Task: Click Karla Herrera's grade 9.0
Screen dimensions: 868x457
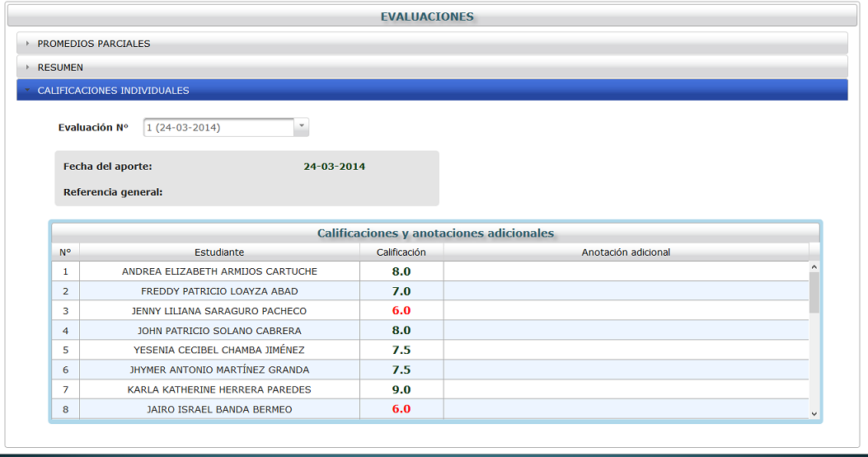Action: (x=401, y=389)
